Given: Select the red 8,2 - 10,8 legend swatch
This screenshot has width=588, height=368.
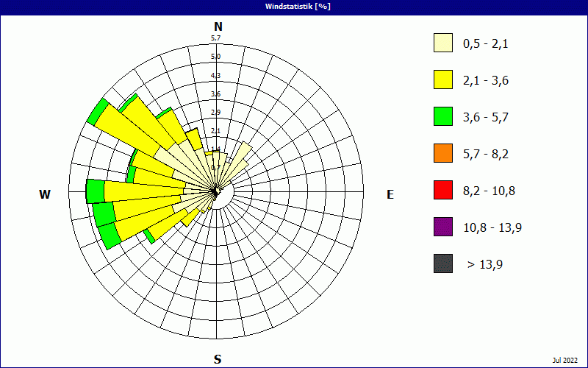Looking at the screenshot, I should [x=443, y=191].
